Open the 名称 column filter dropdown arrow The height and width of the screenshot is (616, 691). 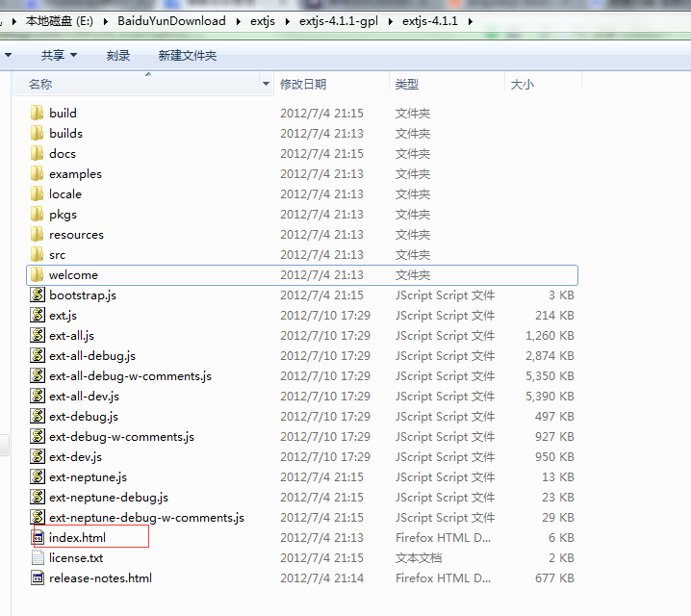coord(266,84)
